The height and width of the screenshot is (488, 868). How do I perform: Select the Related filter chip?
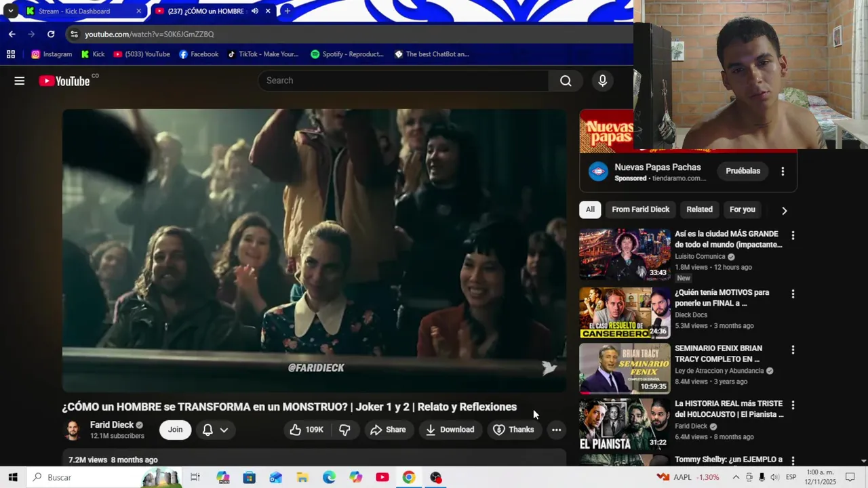click(x=699, y=209)
